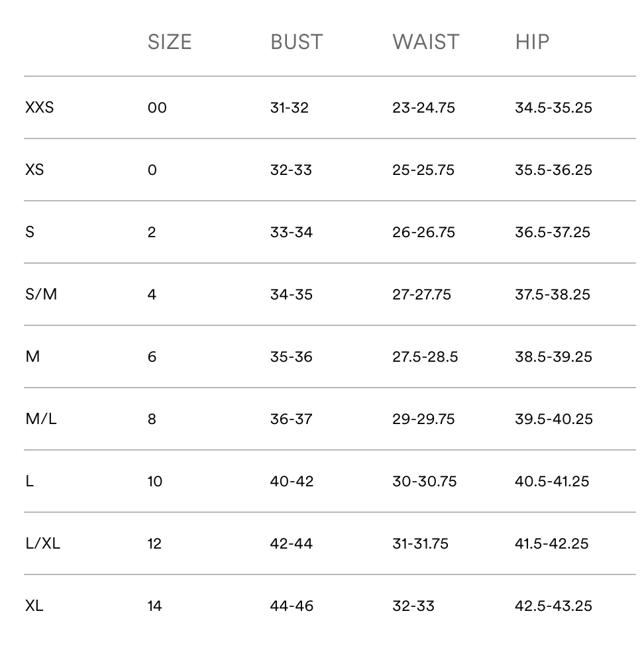644x648 pixels.
Task: Click the bust value 33-34
Action: click(x=291, y=233)
